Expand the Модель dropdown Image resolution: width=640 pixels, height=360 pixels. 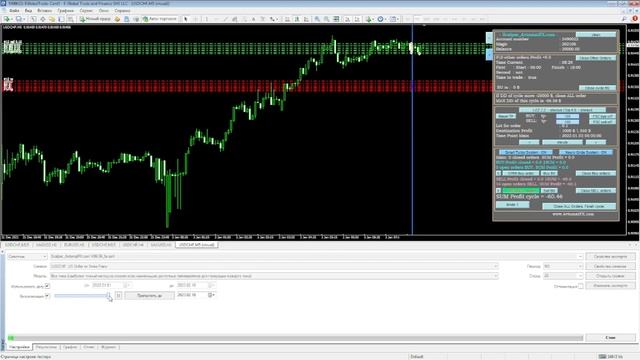pos(496,276)
